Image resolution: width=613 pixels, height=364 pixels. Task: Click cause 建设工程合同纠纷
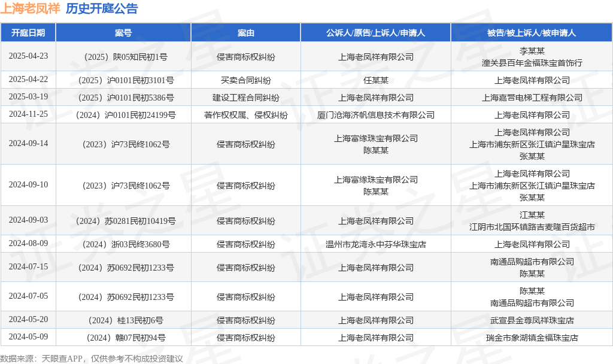point(246,98)
